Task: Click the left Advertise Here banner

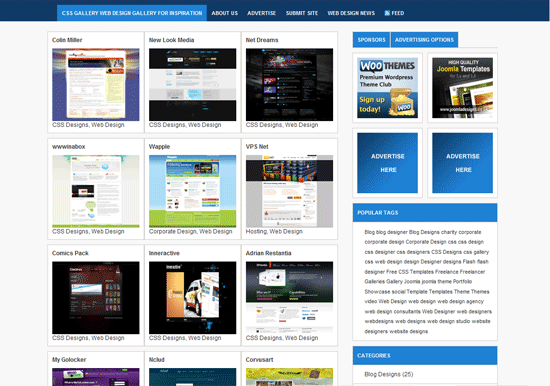Action: pyautogui.click(x=387, y=163)
